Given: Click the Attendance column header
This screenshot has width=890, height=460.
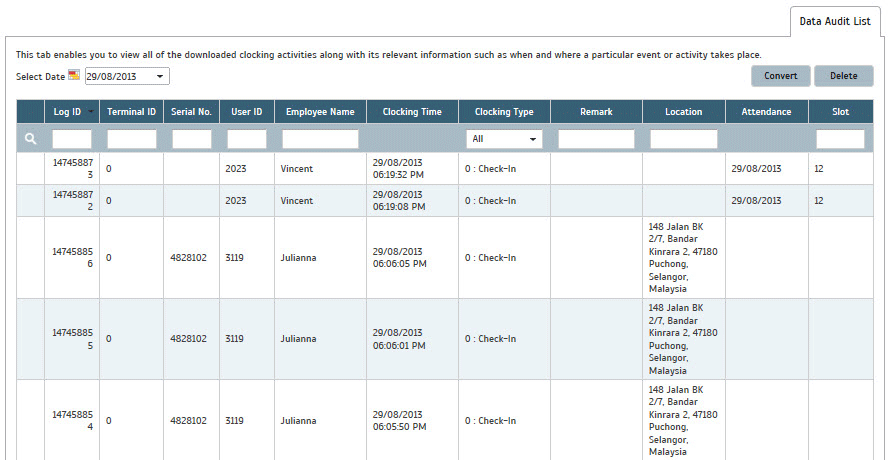Looking at the screenshot, I should (767, 112).
